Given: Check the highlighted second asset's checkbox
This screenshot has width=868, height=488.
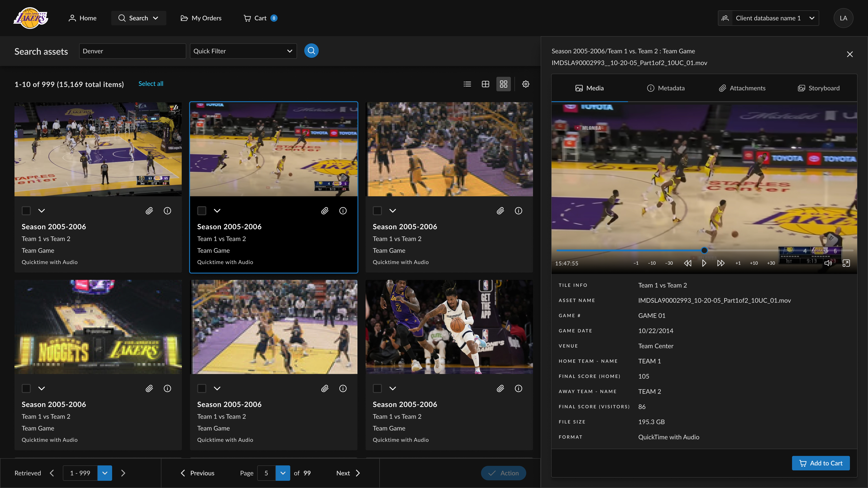Looking at the screenshot, I should pyautogui.click(x=201, y=211).
